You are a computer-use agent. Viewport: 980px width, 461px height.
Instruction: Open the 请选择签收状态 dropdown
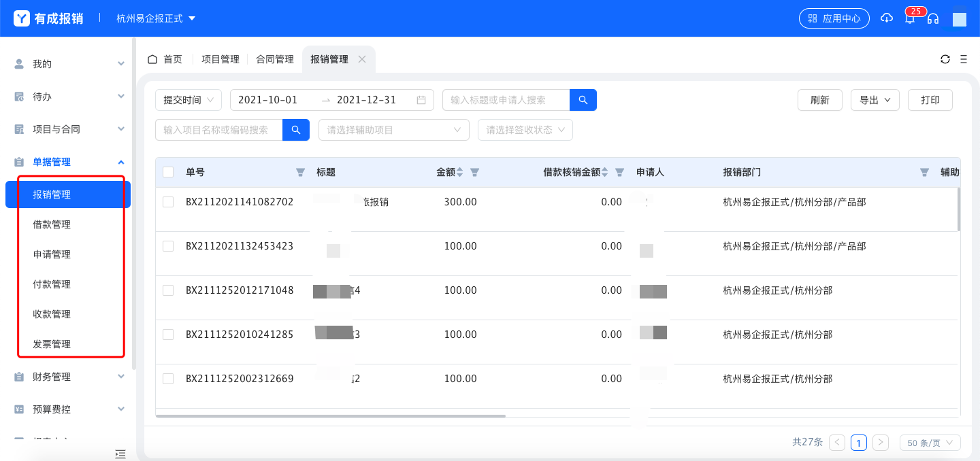(x=525, y=130)
